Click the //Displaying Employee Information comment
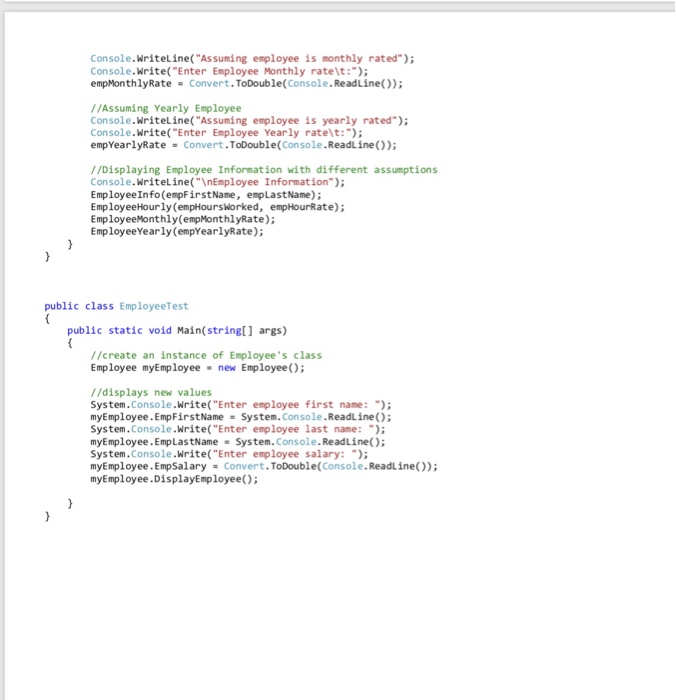The height and width of the screenshot is (700, 676). point(264,170)
